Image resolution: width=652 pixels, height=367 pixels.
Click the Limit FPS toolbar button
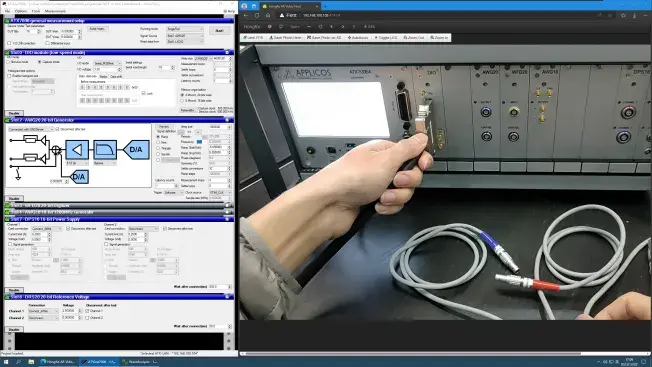pos(253,37)
